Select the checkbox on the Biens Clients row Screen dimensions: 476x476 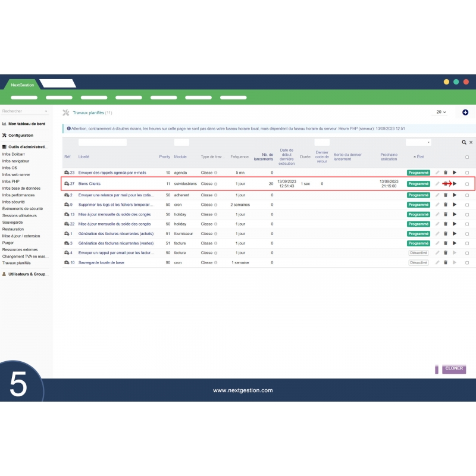pyautogui.click(x=468, y=184)
